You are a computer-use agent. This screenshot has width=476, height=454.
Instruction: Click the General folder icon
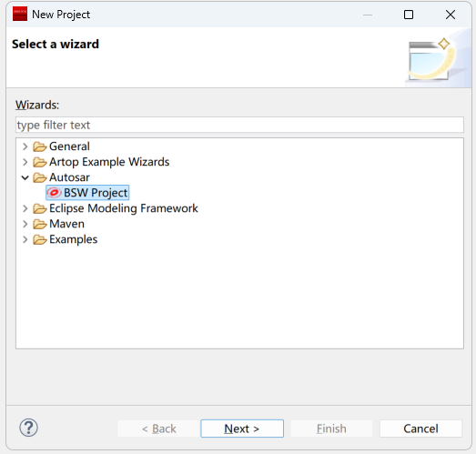40,146
